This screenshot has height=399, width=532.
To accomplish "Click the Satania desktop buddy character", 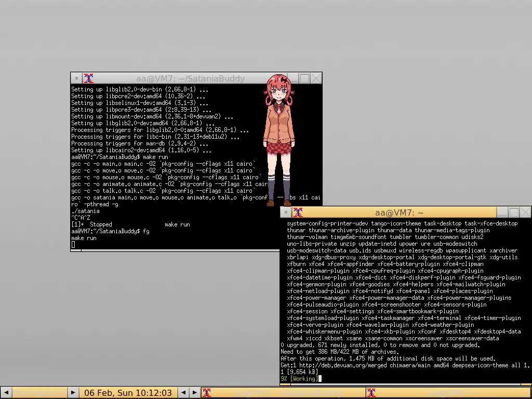I will click(279, 140).
